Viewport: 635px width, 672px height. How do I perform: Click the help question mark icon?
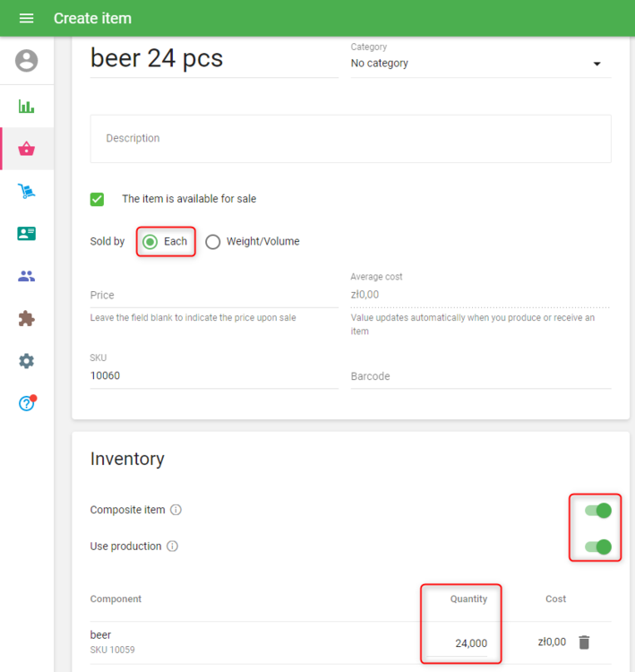coord(27,404)
